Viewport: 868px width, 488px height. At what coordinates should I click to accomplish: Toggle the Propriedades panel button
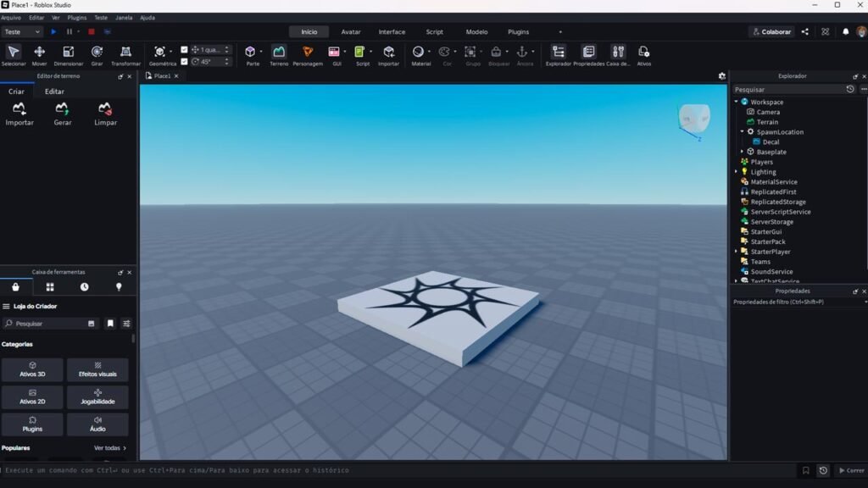(588, 55)
